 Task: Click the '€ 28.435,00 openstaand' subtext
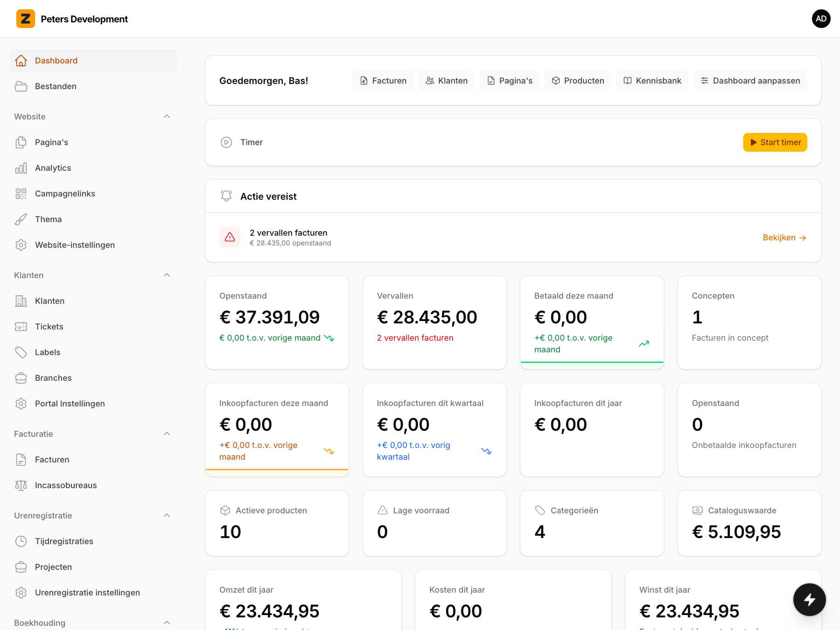click(290, 243)
